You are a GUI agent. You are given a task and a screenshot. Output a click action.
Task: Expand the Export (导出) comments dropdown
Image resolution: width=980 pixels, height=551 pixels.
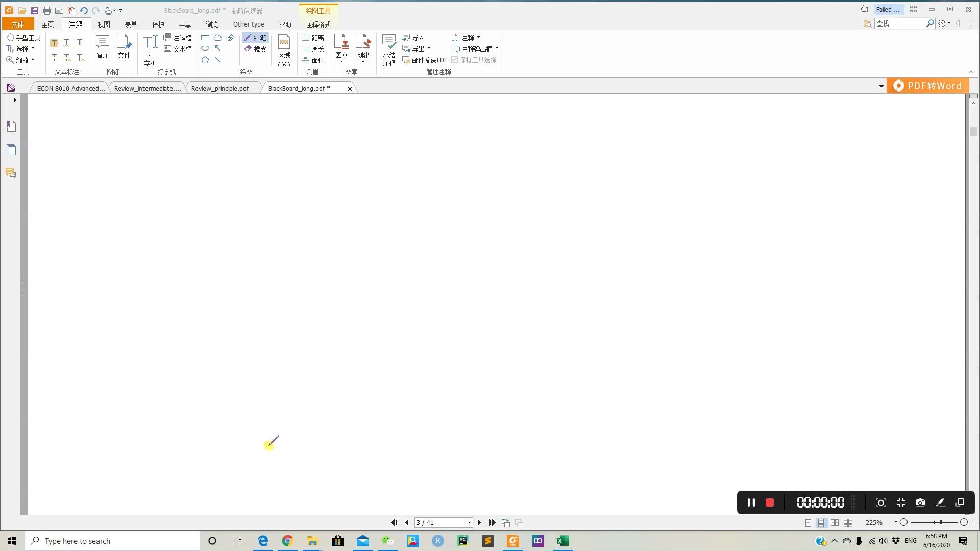[x=429, y=49]
